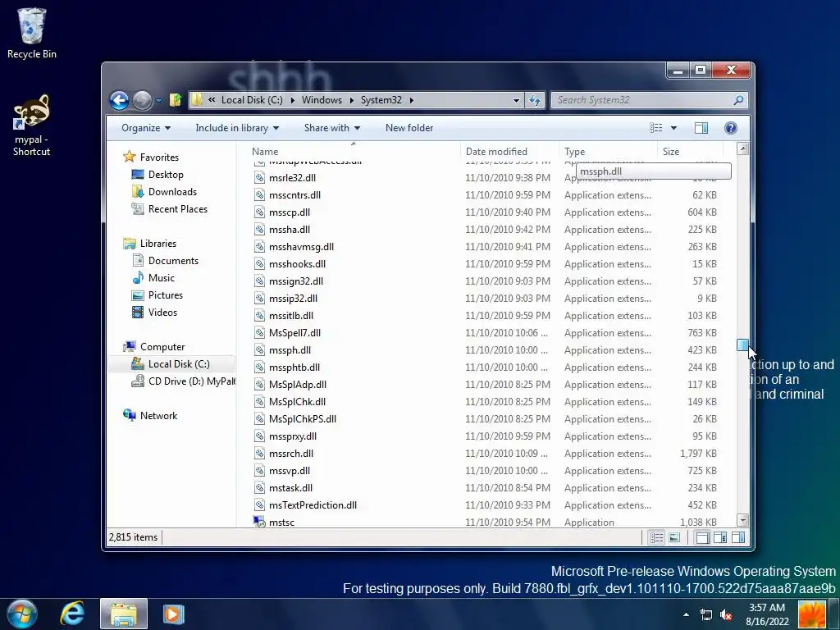The height and width of the screenshot is (630, 840).
Task: Select Local Disk (C:) in the address bar
Action: click(x=252, y=100)
